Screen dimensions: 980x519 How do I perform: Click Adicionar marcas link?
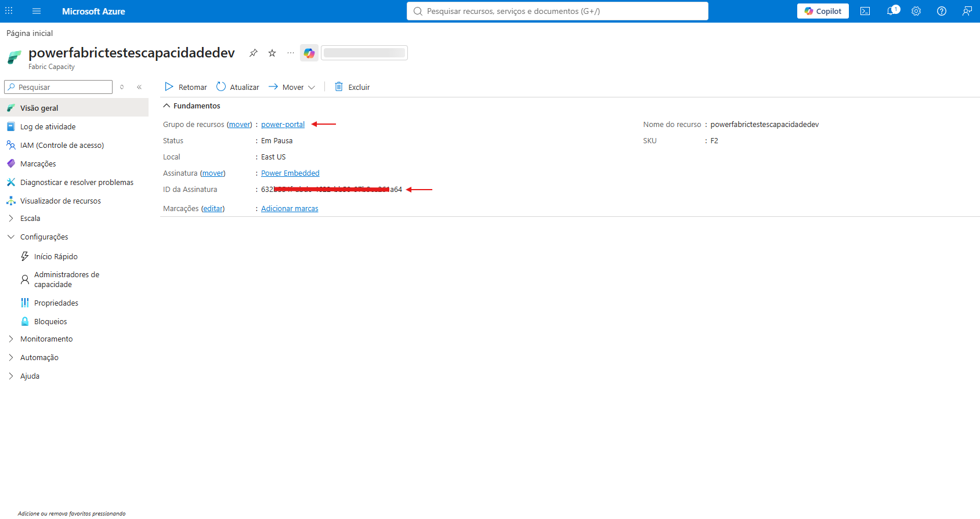pos(290,209)
